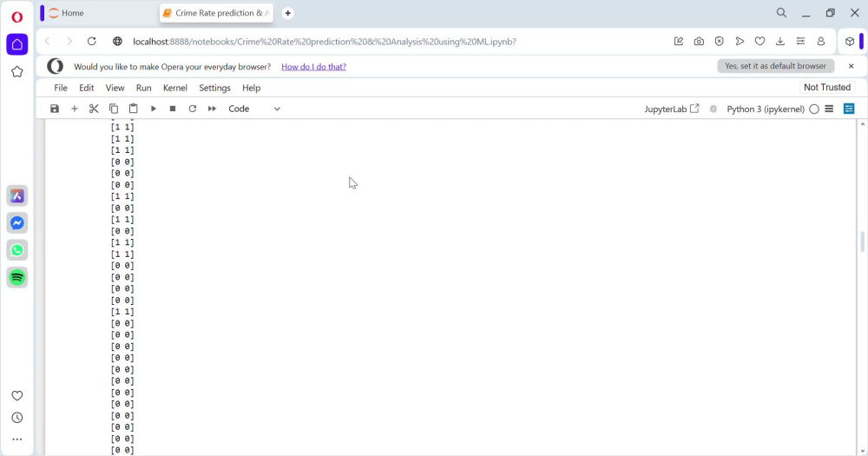Add page to bookmarks heart icon

point(759,41)
